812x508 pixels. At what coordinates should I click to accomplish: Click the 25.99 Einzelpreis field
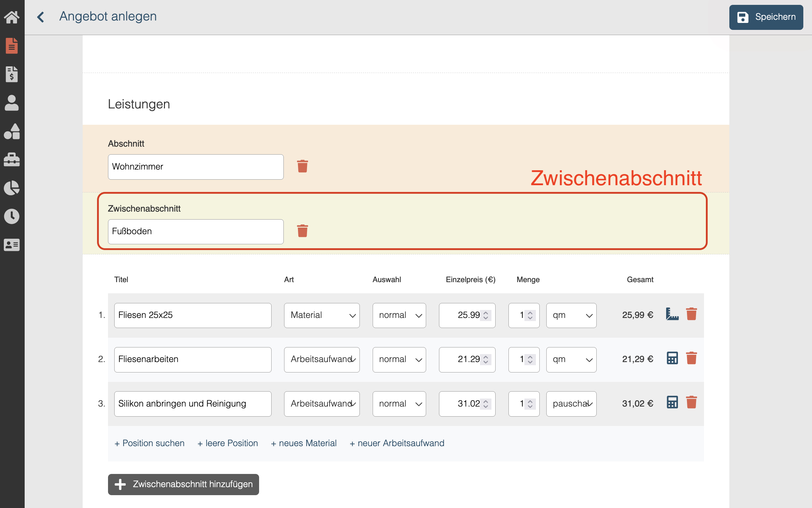point(467,315)
